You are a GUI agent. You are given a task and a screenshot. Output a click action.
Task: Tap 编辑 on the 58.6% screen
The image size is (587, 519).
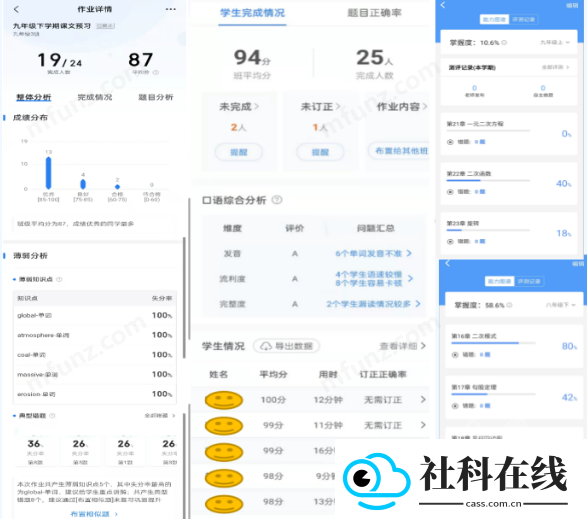[x=578, y=264]
